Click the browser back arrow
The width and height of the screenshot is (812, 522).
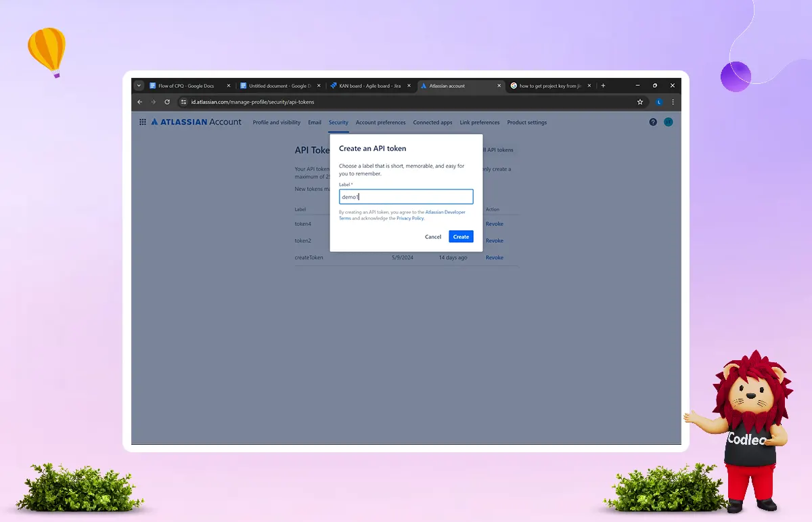(140, 102)
